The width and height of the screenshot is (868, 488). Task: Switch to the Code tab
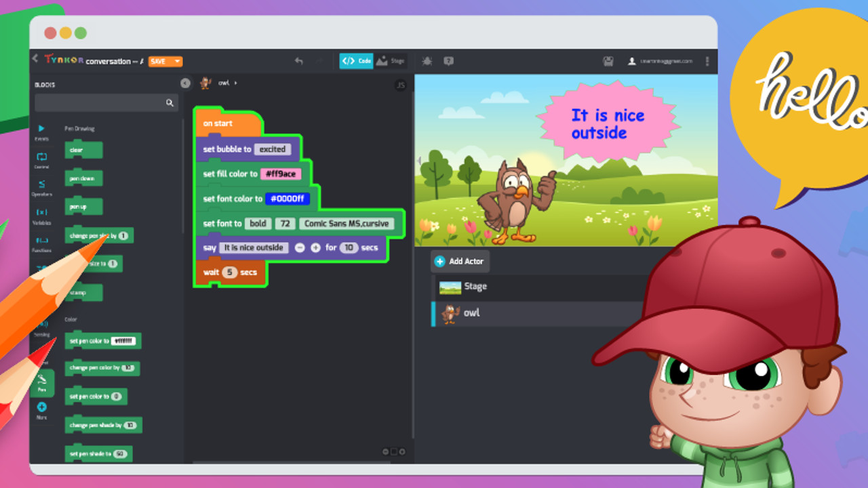357,61
